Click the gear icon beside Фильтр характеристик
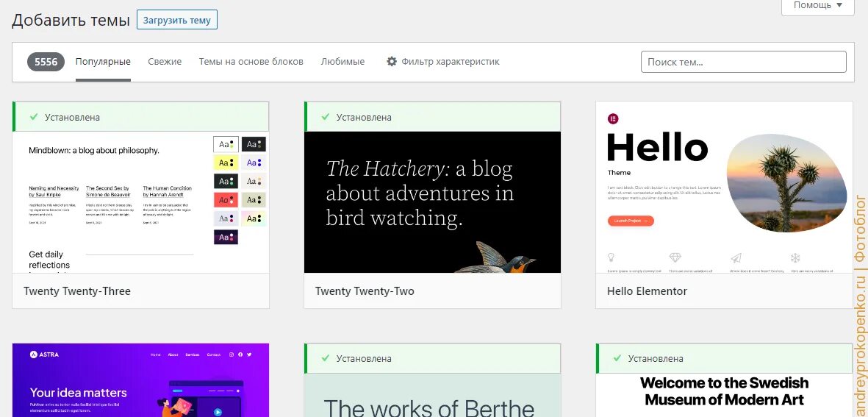This screenshot has height=417, width=868. click(x=392, y=62)
